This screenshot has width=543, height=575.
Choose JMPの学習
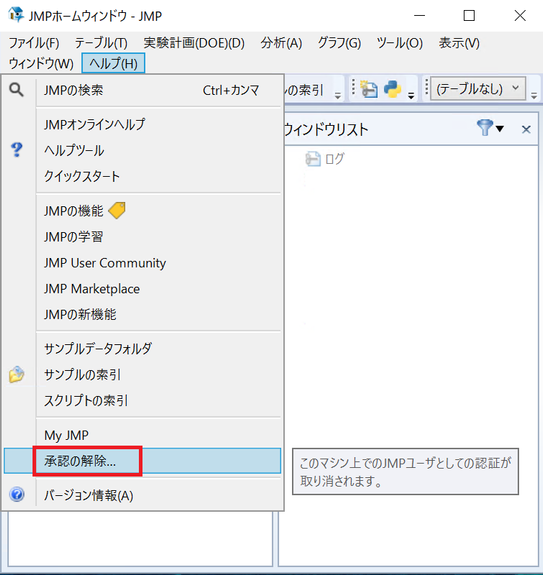142,237
